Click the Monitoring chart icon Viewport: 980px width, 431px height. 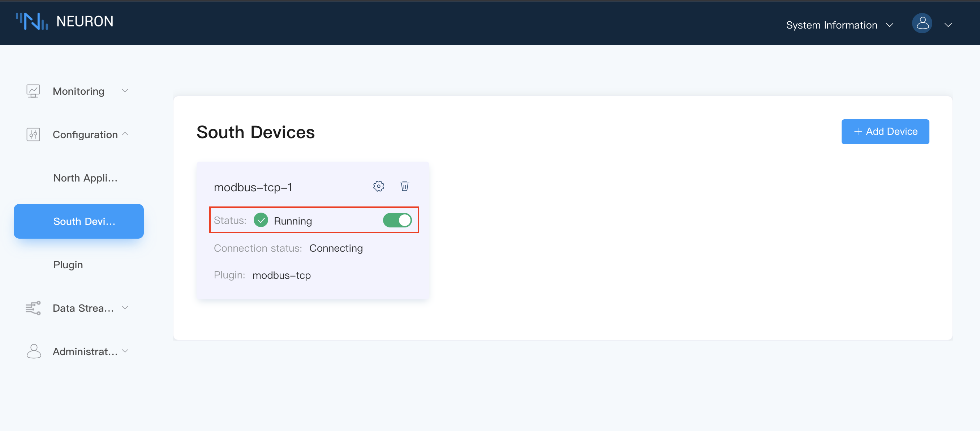click(x=33, y=91)
